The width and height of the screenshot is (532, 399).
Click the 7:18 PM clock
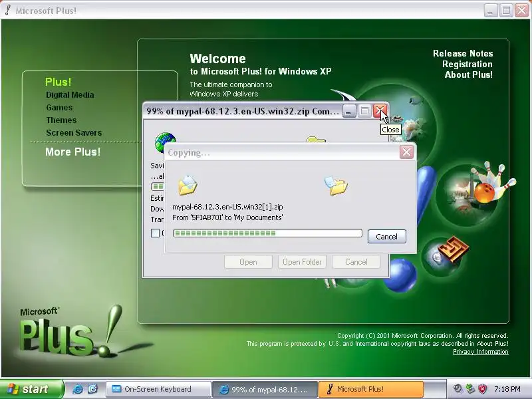point(507,389)
